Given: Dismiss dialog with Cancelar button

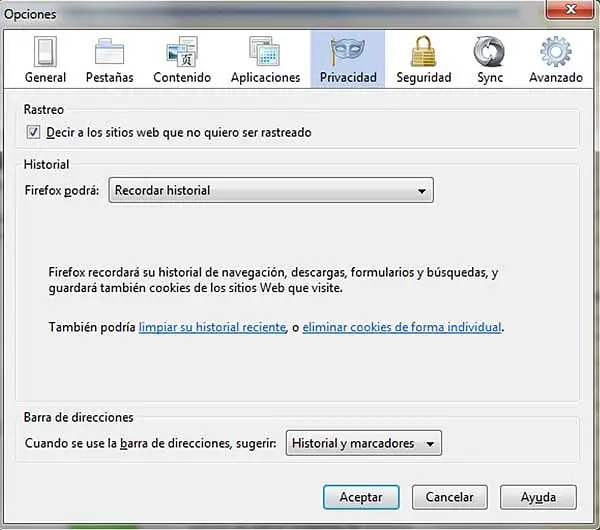Looking at the screenshot, I should 450,497.
